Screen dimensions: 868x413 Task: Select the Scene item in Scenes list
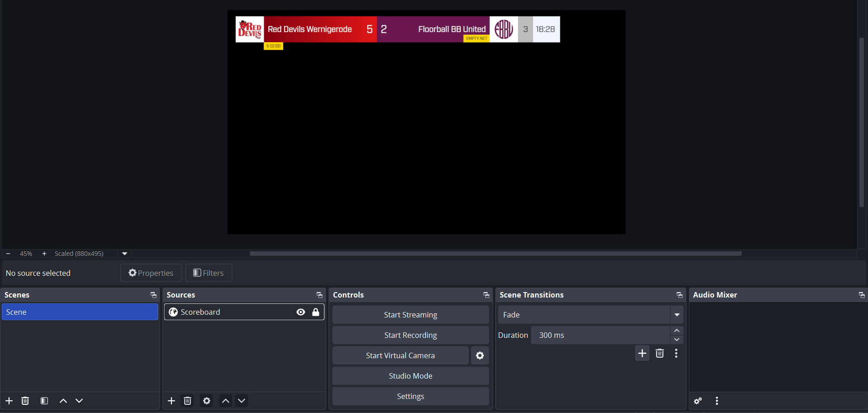80,312
